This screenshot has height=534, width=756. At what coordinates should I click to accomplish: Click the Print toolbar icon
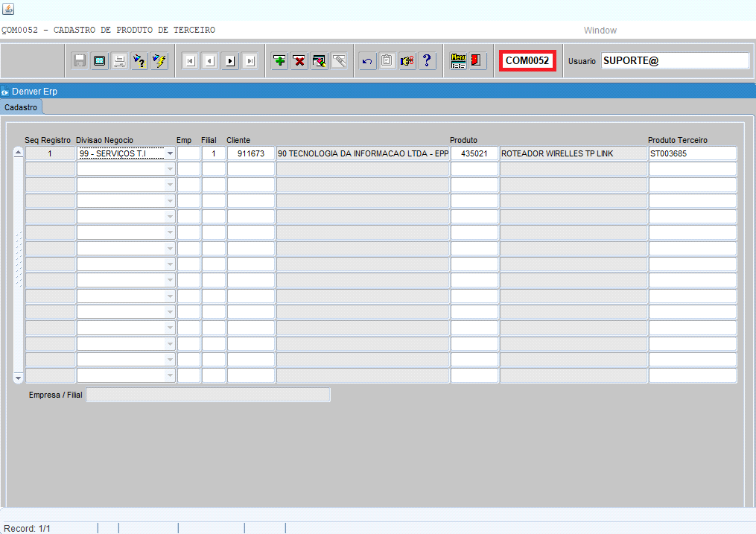coord(119,61)
